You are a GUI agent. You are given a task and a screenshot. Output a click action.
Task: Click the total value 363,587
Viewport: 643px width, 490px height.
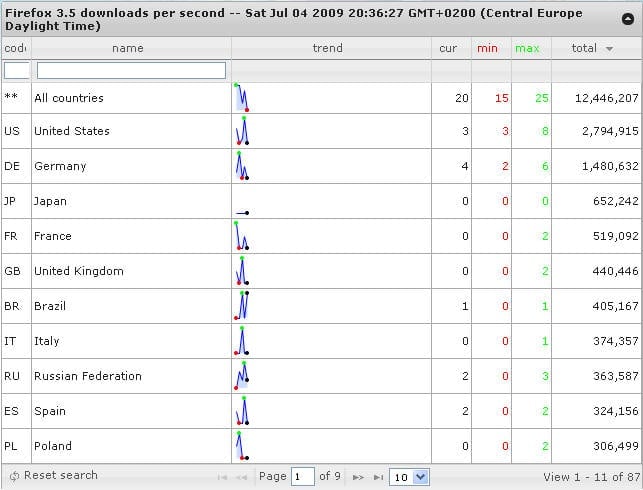point(616,376)
